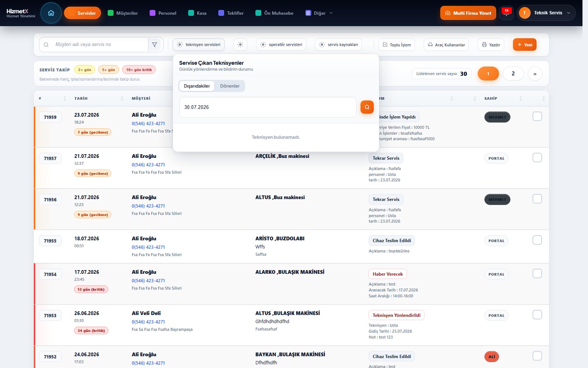The width and height of the screenshot is (588, 368).
Task: Open Toplu İşlem bulk actions
Action: (397, 45)
